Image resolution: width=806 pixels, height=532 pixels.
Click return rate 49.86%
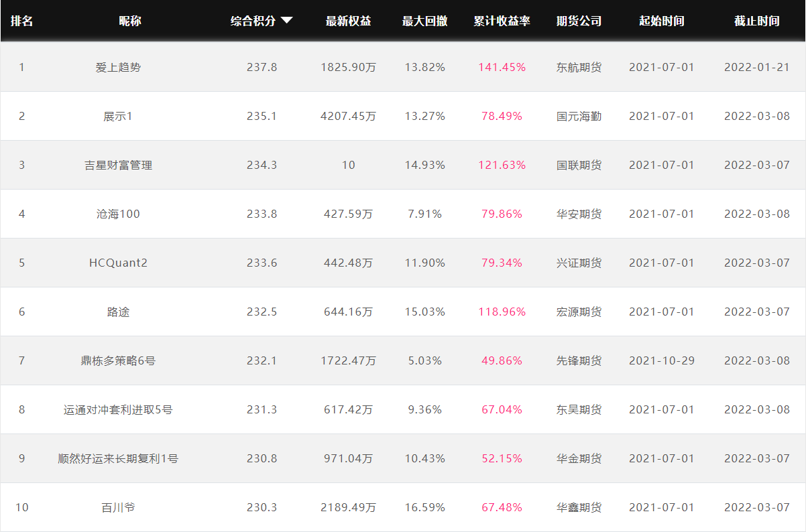click(502, 360)
